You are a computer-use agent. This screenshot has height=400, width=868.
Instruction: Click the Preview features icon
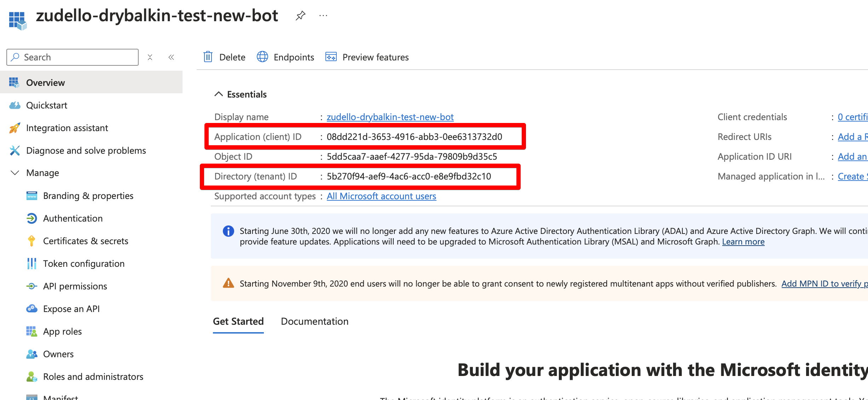tap(331, 57)
